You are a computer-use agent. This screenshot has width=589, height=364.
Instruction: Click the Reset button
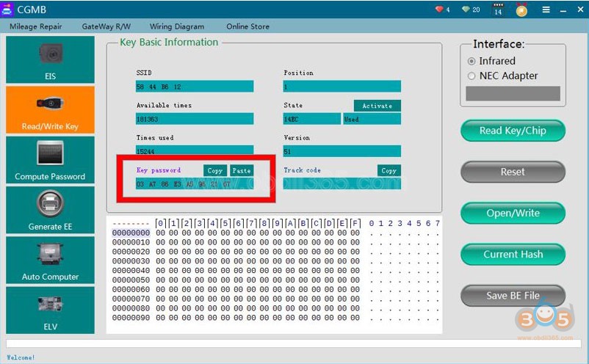(513, 172)
